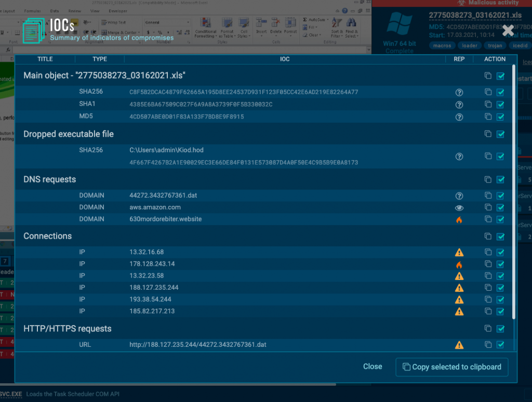Click fire reputation icon for 630mordorebiter.website

(x=459, y=219)
